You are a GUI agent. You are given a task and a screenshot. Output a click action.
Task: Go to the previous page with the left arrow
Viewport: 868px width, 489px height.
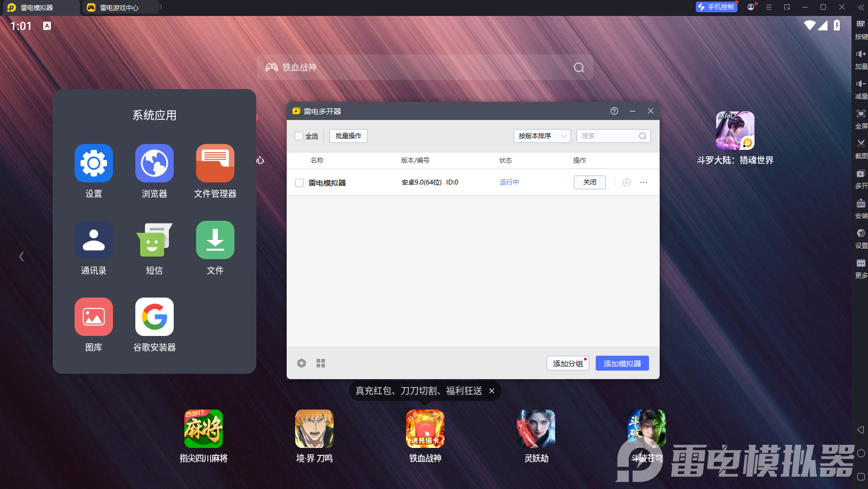[21, 256]
